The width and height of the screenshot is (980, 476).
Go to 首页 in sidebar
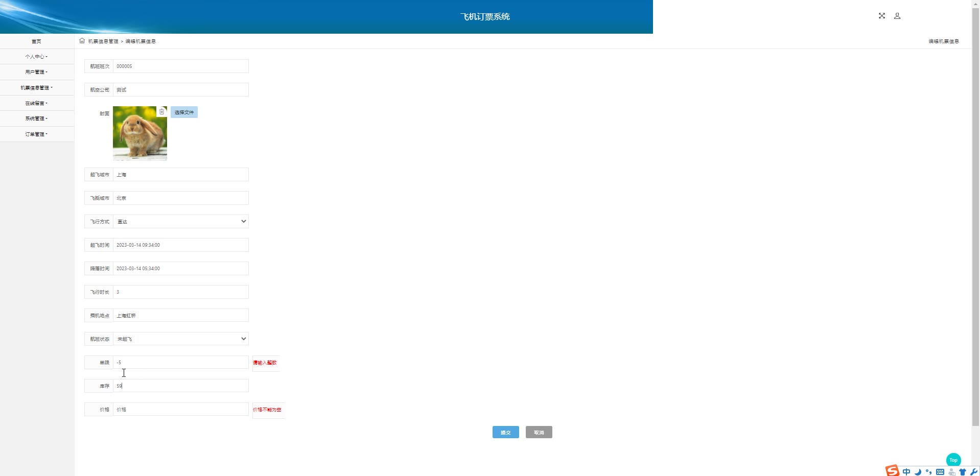coord(37,41)
